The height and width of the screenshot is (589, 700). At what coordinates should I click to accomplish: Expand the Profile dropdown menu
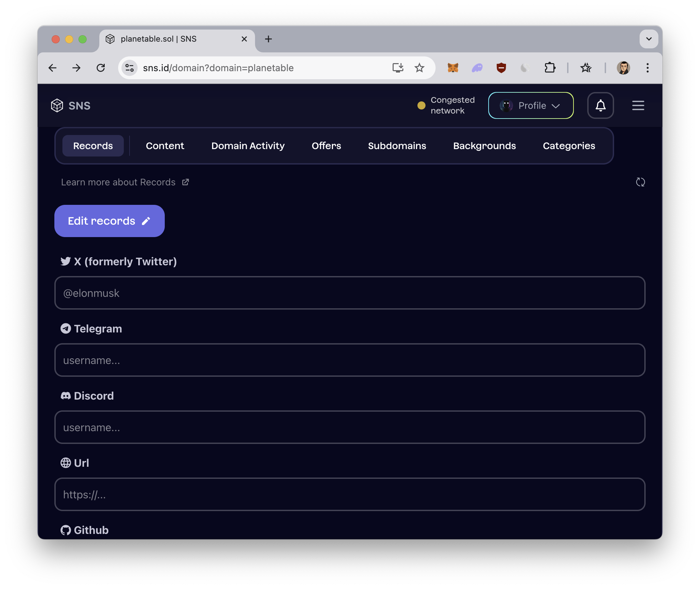coord(531,105)
